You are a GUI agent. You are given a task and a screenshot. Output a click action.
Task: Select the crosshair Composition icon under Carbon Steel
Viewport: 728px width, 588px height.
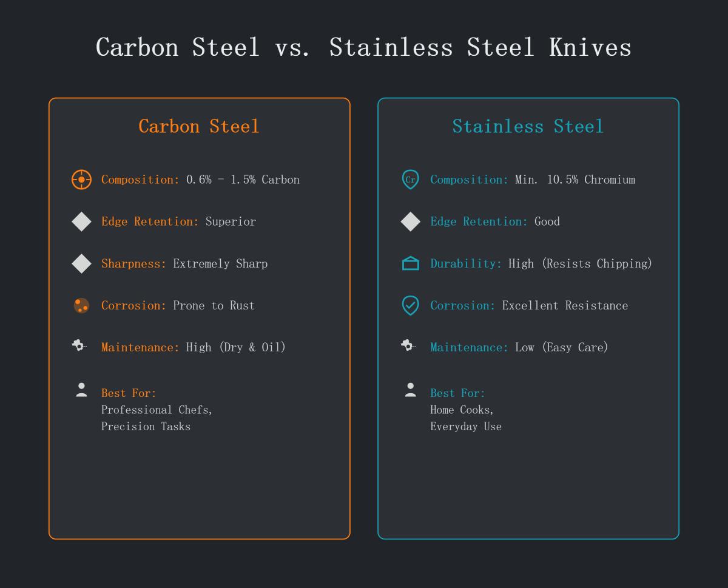point(81,180)
